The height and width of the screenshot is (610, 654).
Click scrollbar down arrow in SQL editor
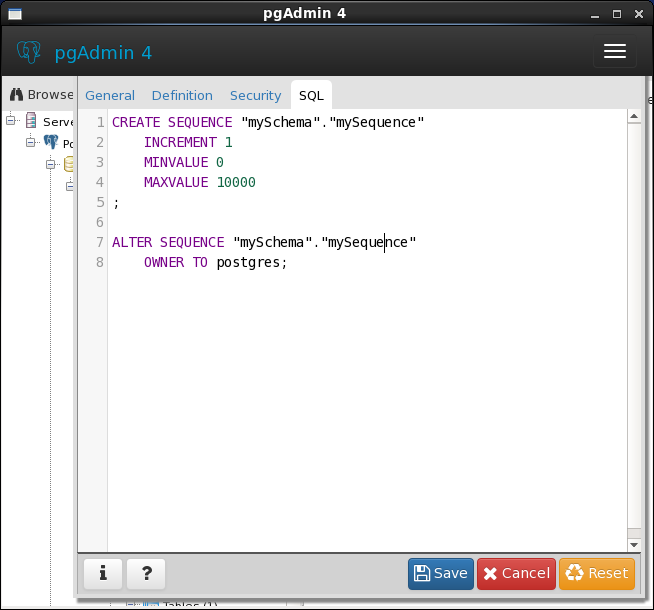[x=633, y=544]
